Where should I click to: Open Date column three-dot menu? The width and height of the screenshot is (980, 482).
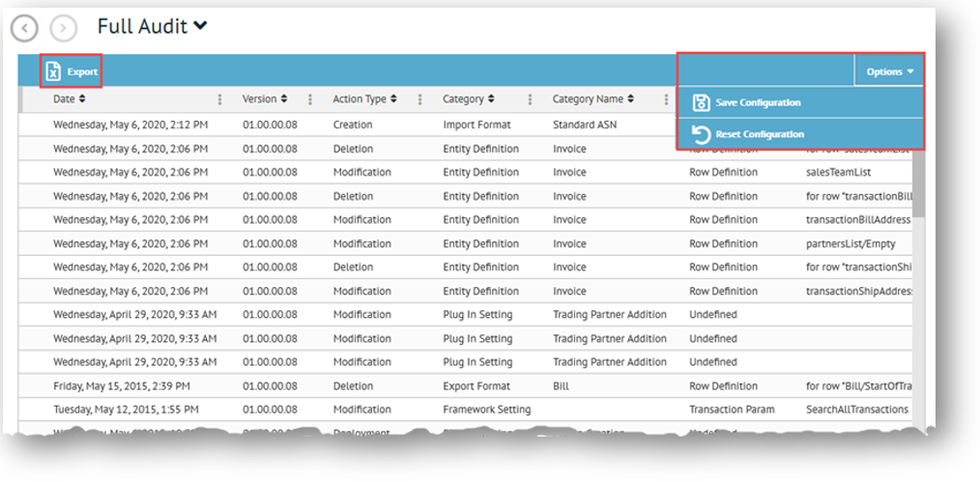pos(219,99)
